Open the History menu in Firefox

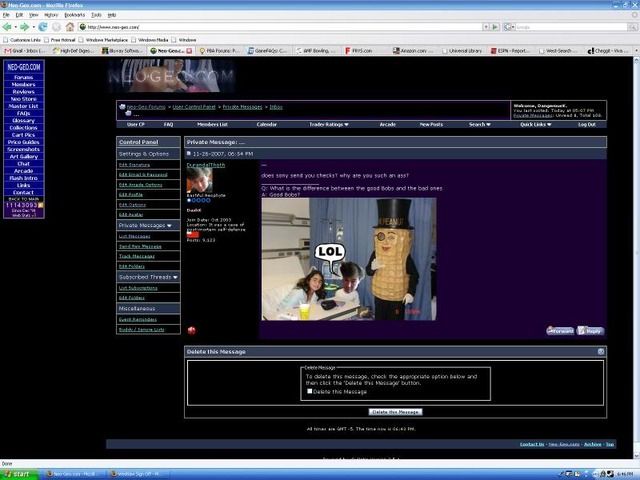tap(51, 15)
